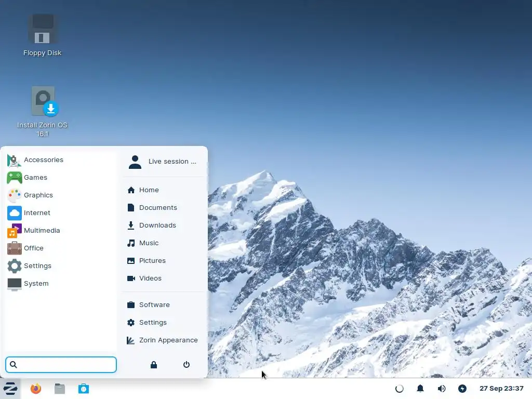Screen dimensions: 532x399
Task: Focus the menu search field
Action: pyautogui.click(x=61, y=365)
